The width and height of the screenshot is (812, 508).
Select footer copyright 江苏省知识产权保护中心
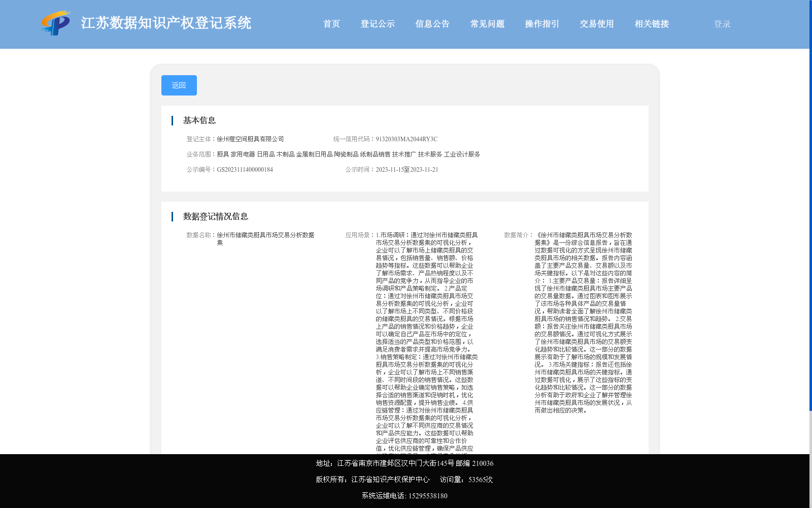[390, 480]
